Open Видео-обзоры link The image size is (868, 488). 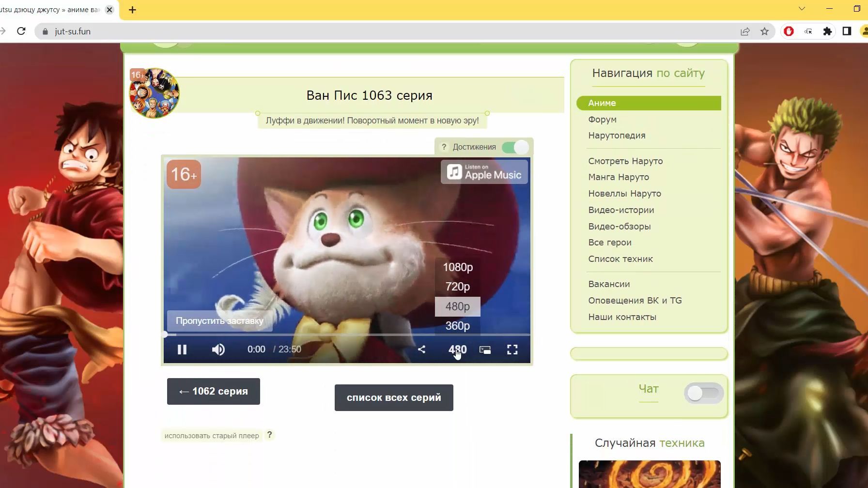620,227
